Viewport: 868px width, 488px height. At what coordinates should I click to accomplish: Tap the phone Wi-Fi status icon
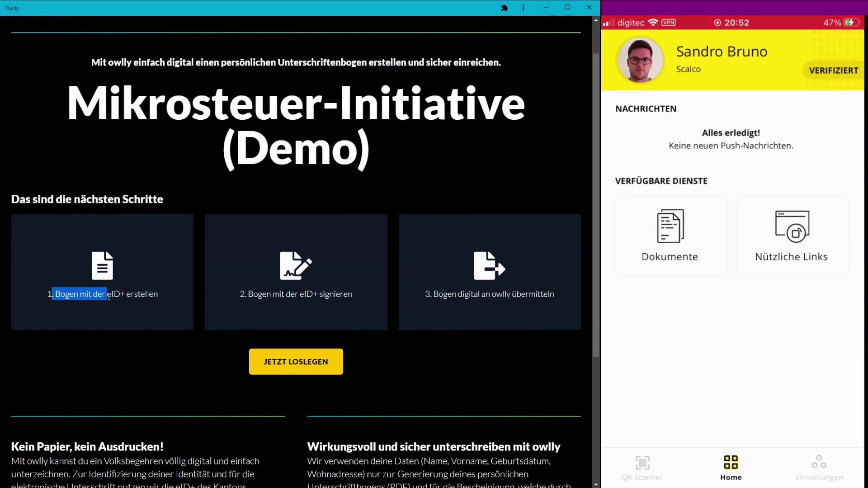pos(653,23)
